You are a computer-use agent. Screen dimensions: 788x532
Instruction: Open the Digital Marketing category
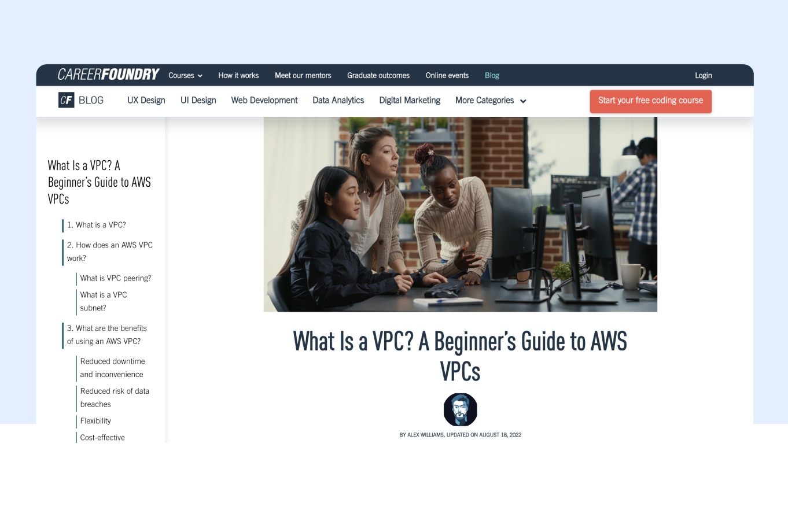click(x=410, y=100)
